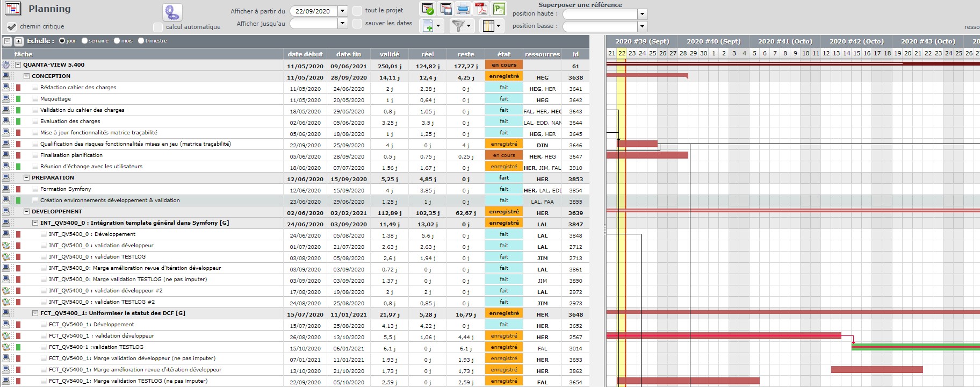Open the Afficher à partir du date dropdown
980x387 pixels.
(342, 11)
